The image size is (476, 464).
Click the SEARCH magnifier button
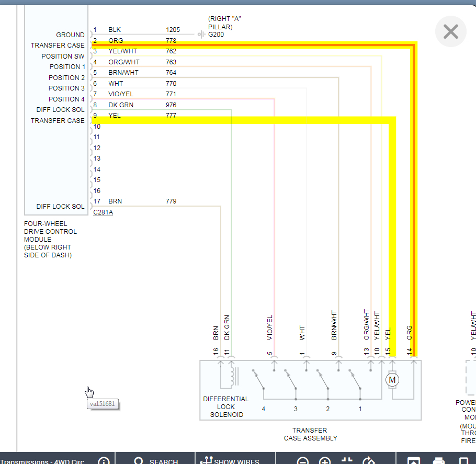click(156, 461)
